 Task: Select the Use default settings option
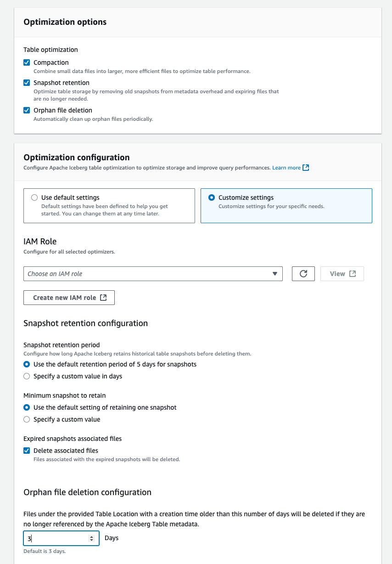(34, 197)
